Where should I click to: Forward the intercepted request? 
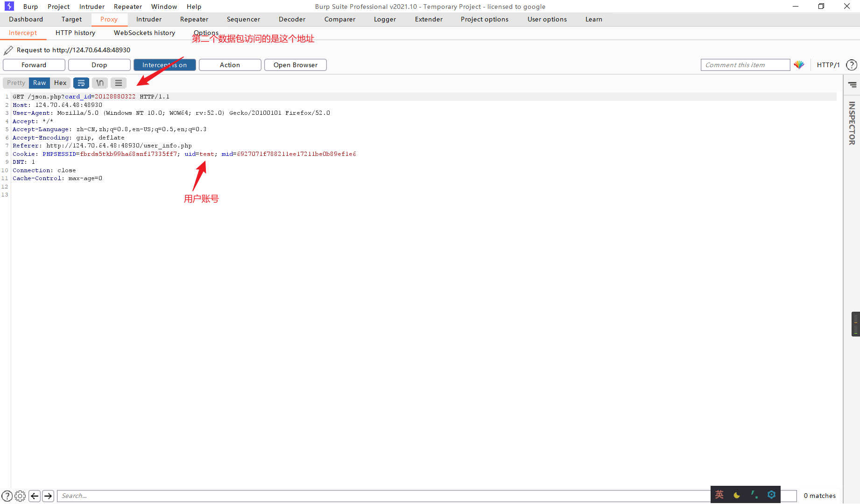click(x=34, y=65)
